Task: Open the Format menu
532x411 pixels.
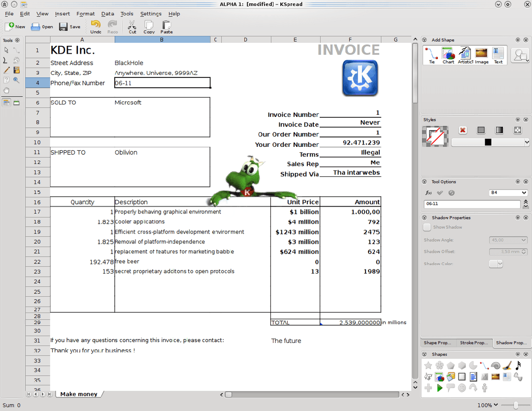Action: [x=85, y=14]
